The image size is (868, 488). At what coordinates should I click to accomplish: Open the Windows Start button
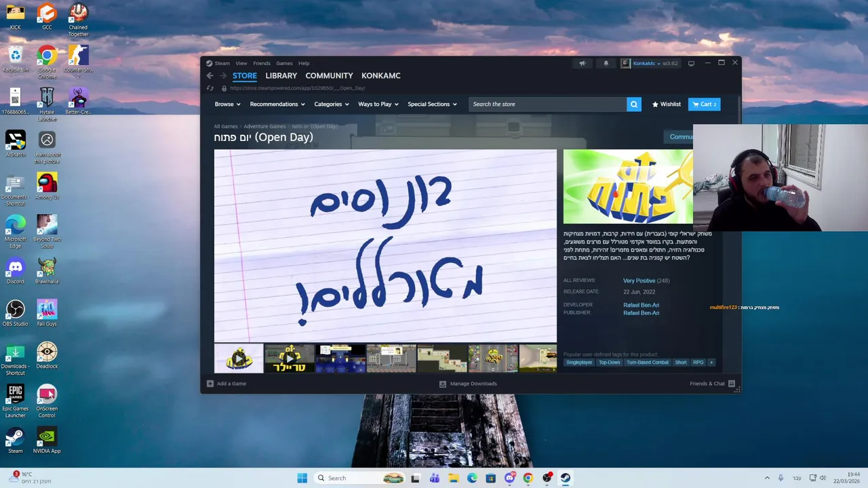coord(302,478)
